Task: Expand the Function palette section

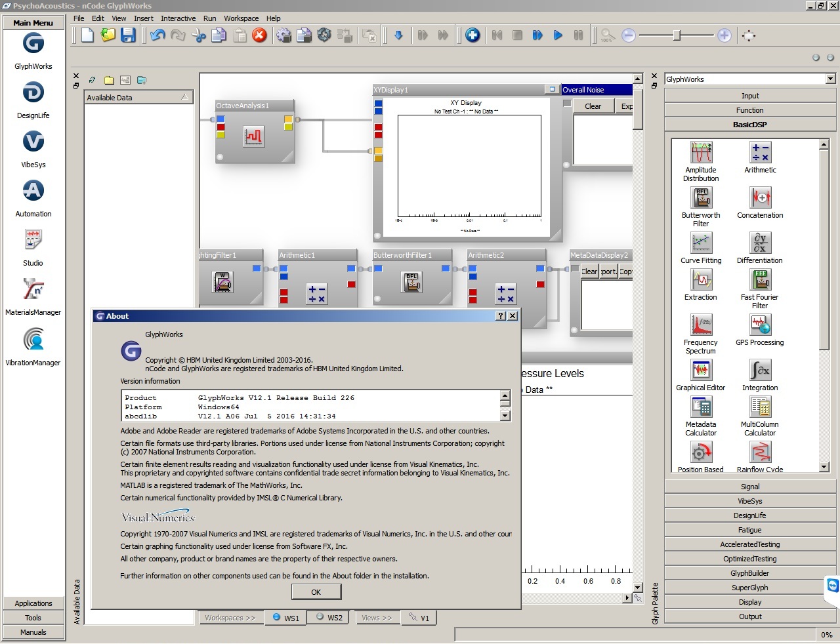Action: click(750, 110)
